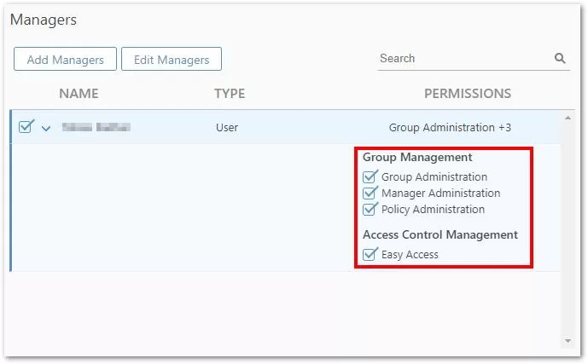The width and height of the screenshot is (588, 364).
Task: Click the Group Administration +3 permissions summary
Action: pyautogui.click(x=450, y=128)
